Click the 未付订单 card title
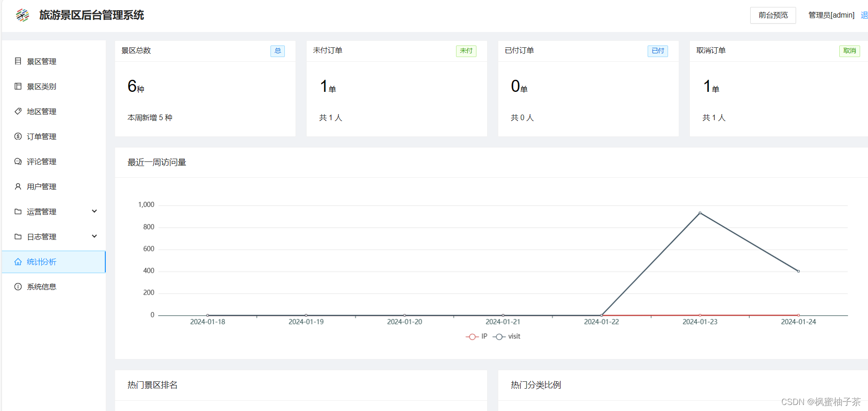 click(x=328, y=51)
